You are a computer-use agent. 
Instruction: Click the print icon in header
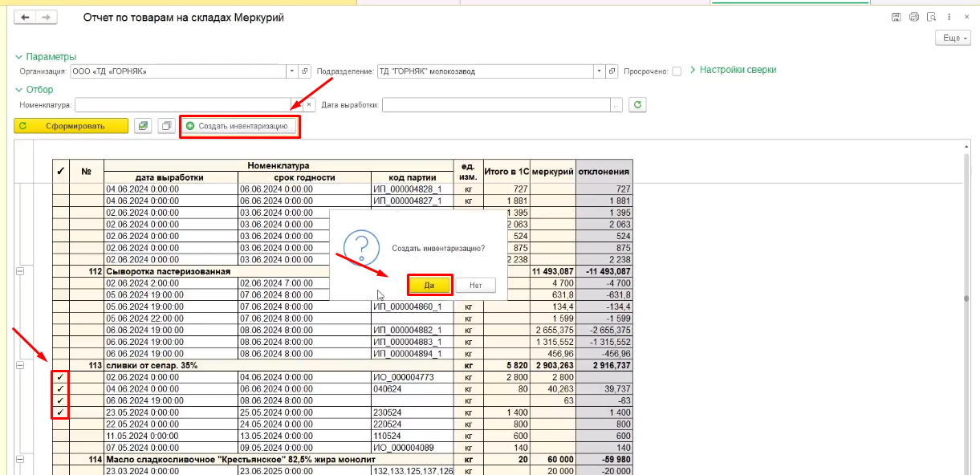tap(914, 17)
